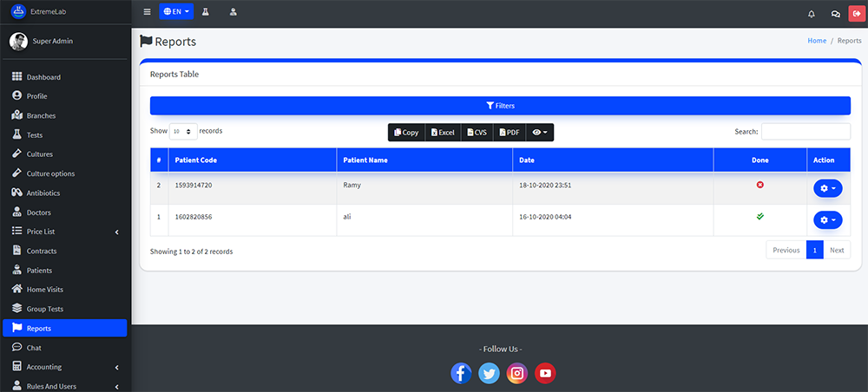Change the records per page selector
Viewport: 868px width, 392px height.
point(183,132)
